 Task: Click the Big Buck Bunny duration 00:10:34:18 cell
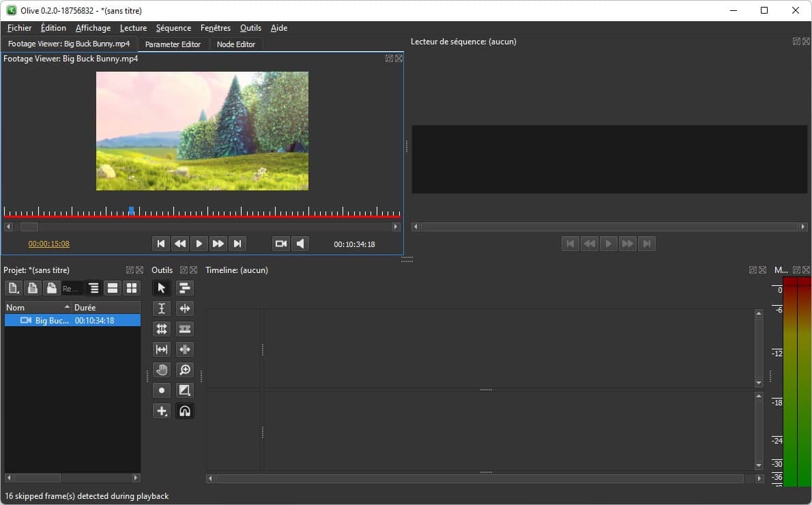coord(94,321)
